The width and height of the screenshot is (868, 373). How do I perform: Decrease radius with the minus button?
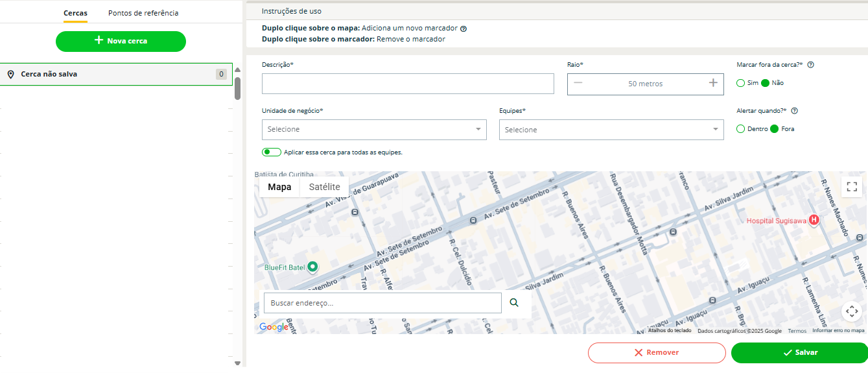point(578,83)
